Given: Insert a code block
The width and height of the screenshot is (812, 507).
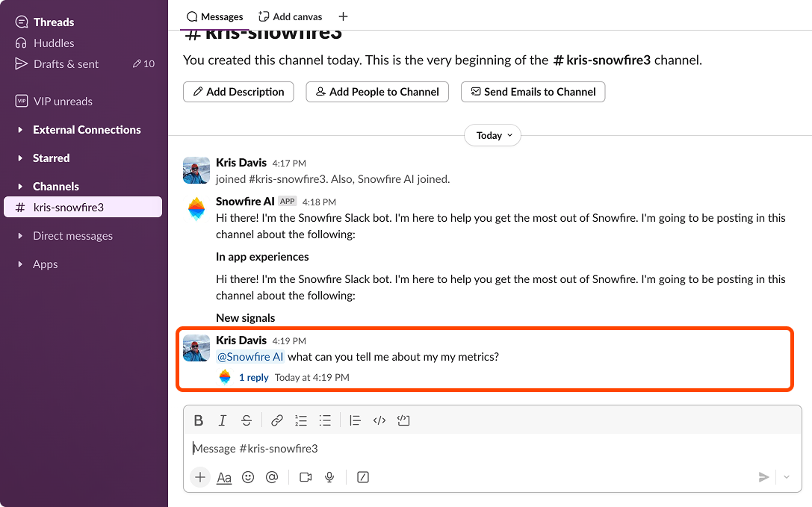Looking at the screenshot, I should [403, 420].
